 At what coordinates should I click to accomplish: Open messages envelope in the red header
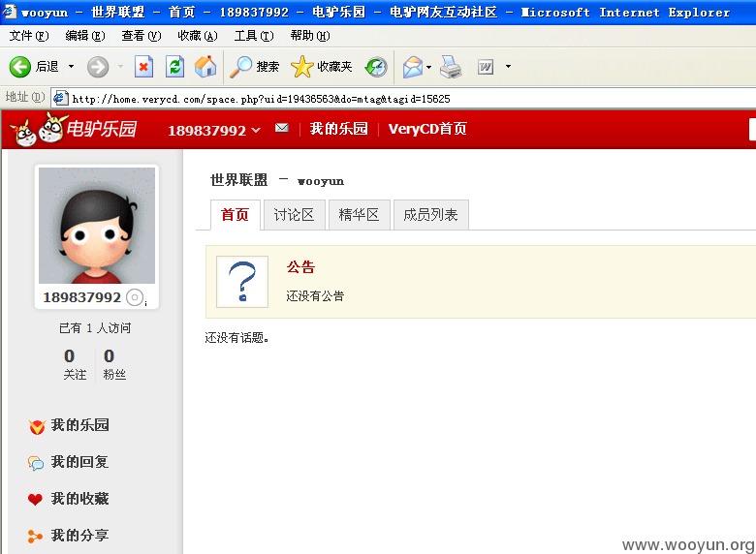pyautogui.click(x=282, y=128)
